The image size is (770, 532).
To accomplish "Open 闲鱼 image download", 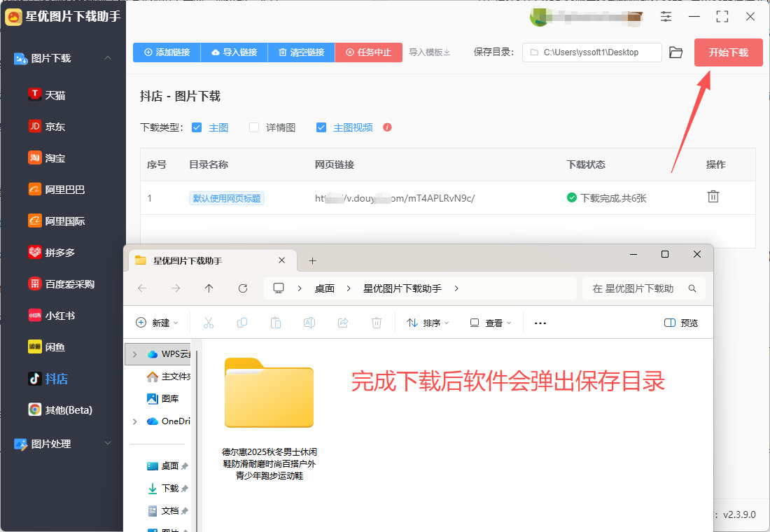I will click(47, 346).
